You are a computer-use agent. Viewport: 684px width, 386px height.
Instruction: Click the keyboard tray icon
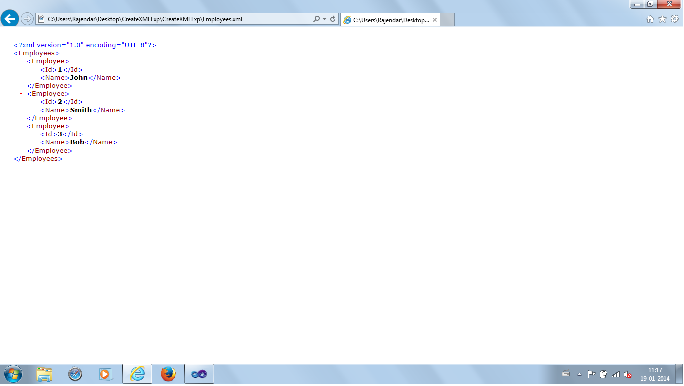click(x=566, y=374)
